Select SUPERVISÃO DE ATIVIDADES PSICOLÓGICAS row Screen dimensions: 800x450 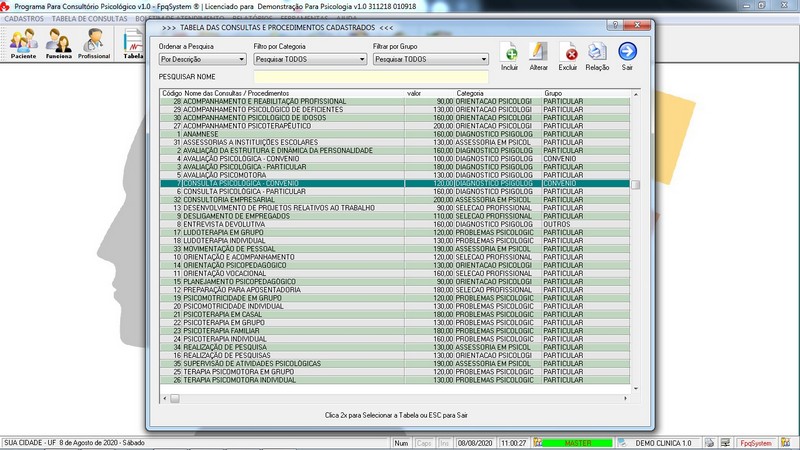[x=395, y=363]
